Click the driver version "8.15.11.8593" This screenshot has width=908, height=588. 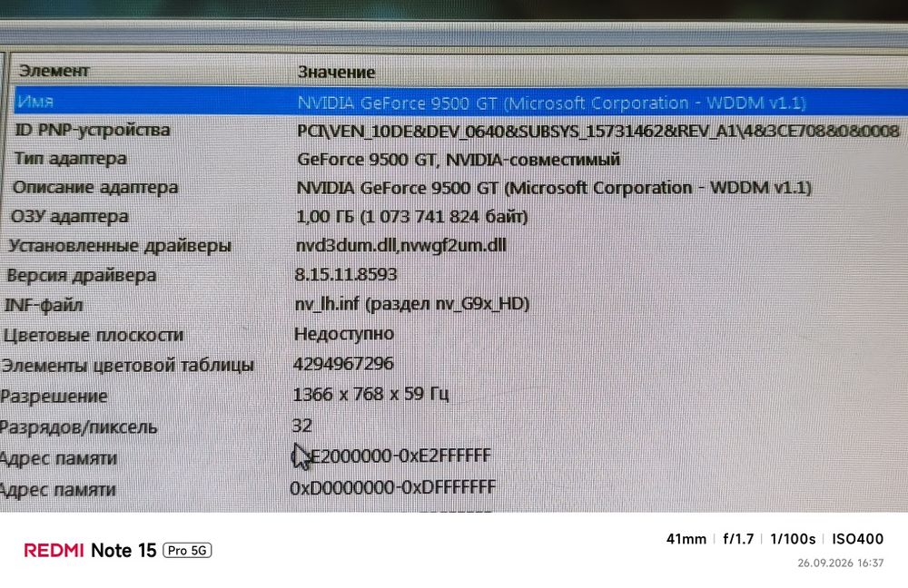click(346, 274)
